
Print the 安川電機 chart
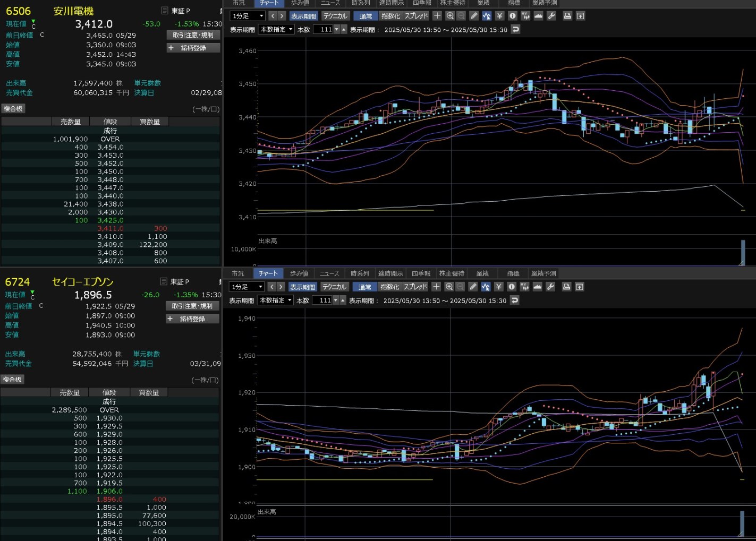click(567, 16)
